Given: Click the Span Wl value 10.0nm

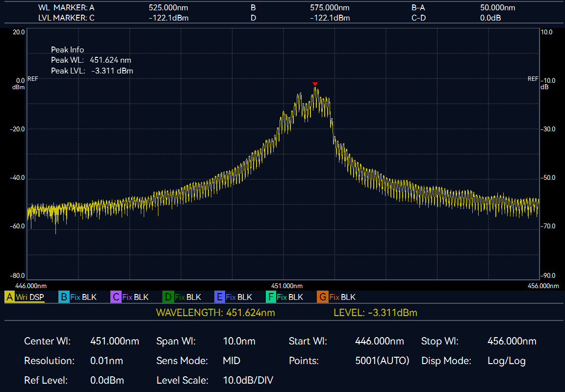Looking at the screenshot, I should click(x=239, y=341).
